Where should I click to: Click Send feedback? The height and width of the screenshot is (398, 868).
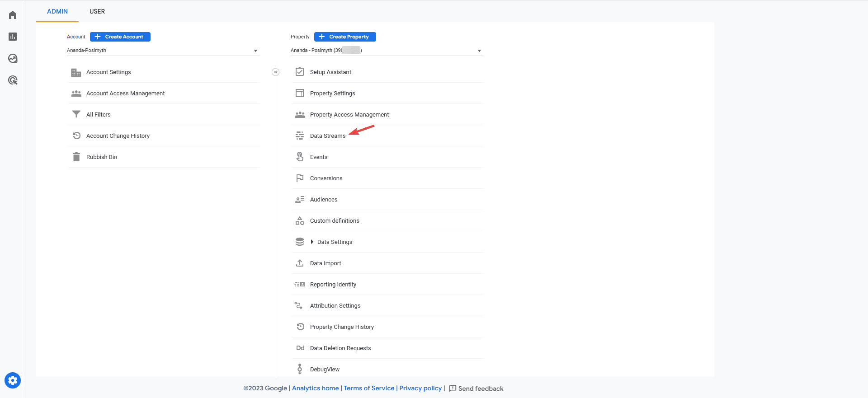tap(476, 389)
